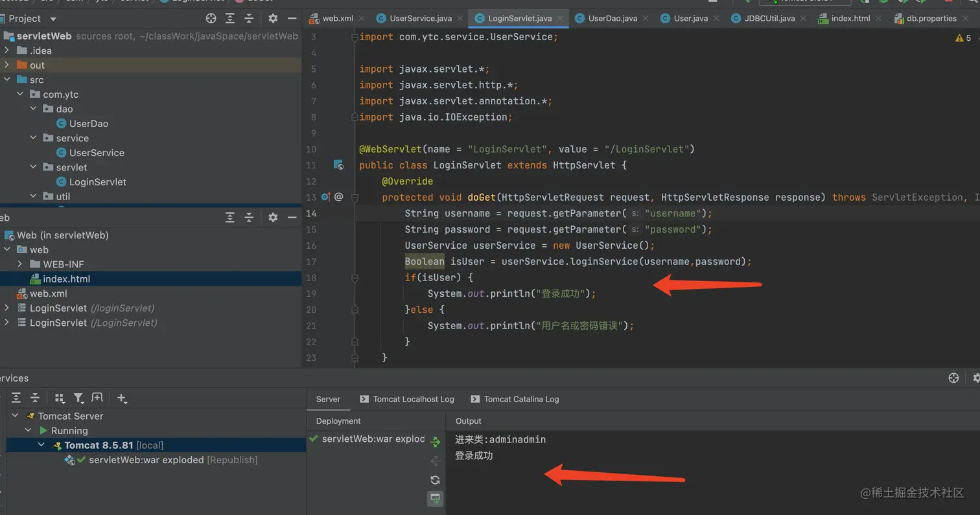
Task: Toggle import block fold at line 3
Action: [x=355, y=38]
